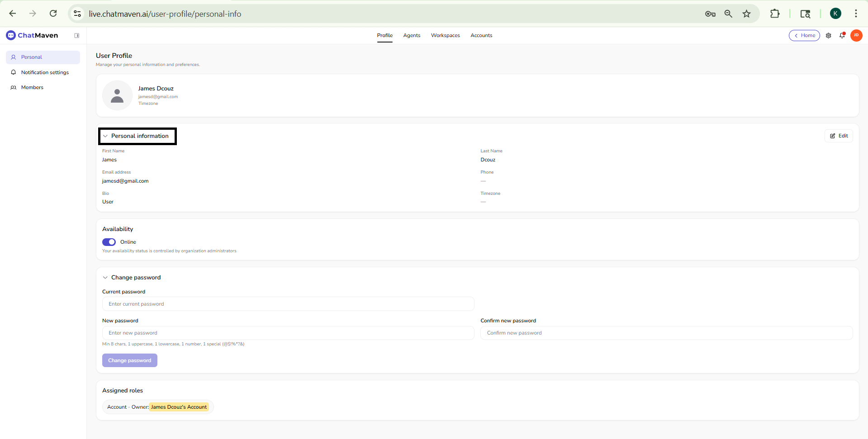Switch to the Workspaces tab
This screenshot has height=439, width=868.
click(445, 35)
